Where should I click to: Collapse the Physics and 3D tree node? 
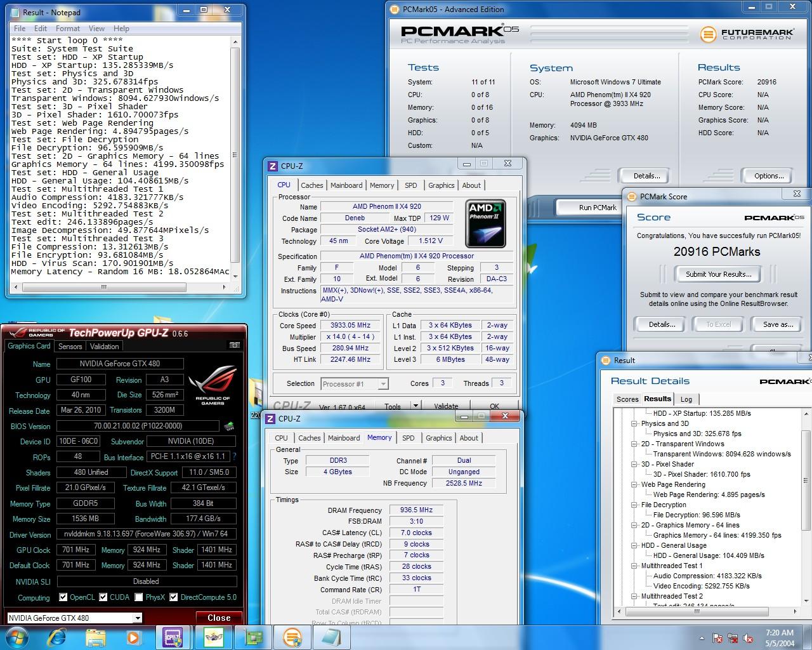(x=634, y=423)
